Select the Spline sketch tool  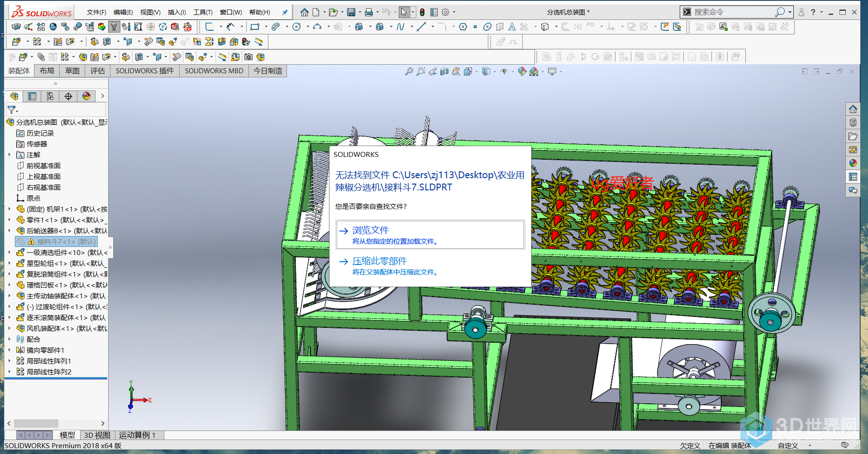[x=401, y=27]
